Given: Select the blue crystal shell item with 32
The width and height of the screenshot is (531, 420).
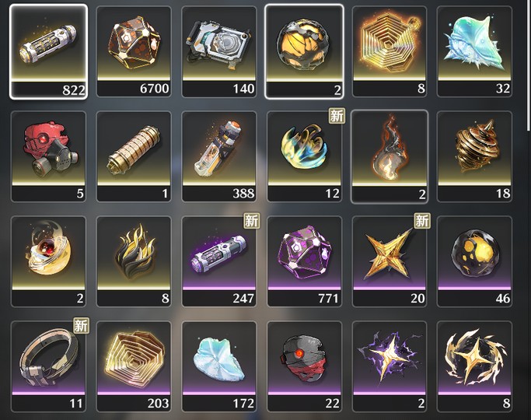Looking at the screenshot, I should click(x=474, y=51).
